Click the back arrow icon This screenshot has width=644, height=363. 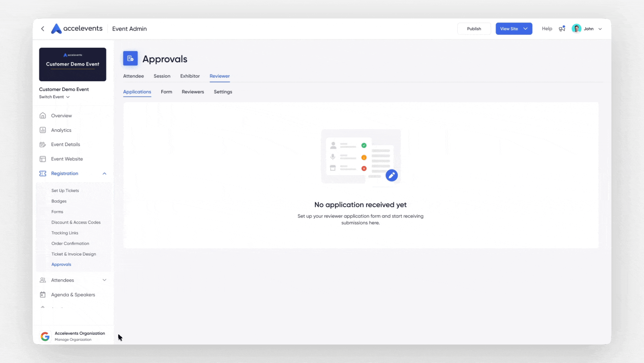click(x=43, y=29)
